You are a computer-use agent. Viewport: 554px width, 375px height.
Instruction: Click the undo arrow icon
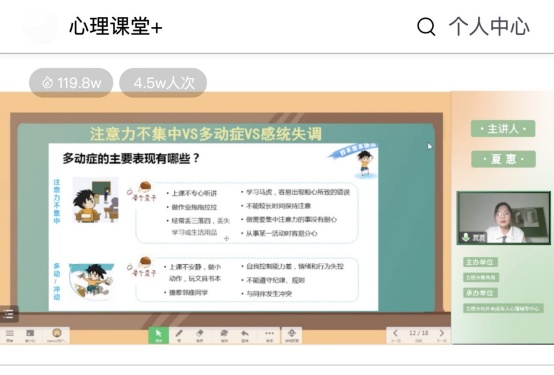(x=244, y=335)
